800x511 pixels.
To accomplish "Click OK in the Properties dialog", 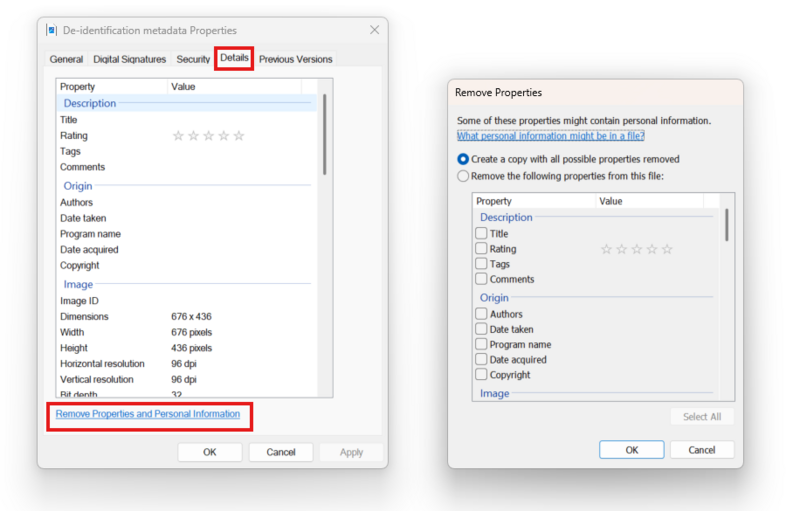I will click(x=210, y=452).
